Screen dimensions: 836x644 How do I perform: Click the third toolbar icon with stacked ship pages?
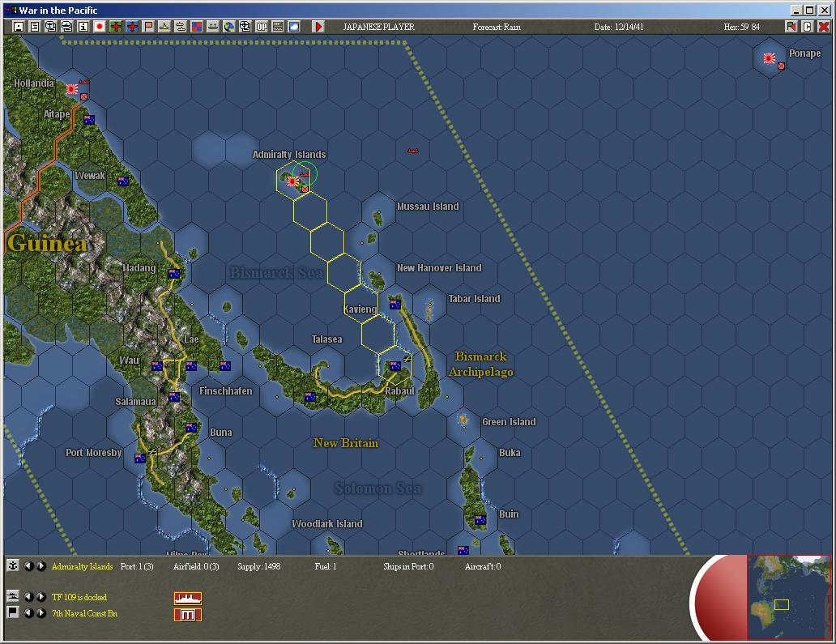click(x=51, y=27)
